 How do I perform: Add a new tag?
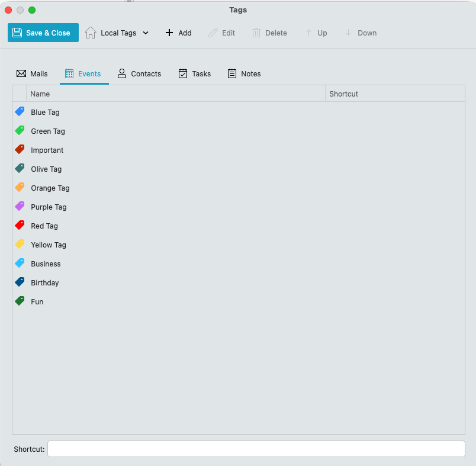pos(178,33)
